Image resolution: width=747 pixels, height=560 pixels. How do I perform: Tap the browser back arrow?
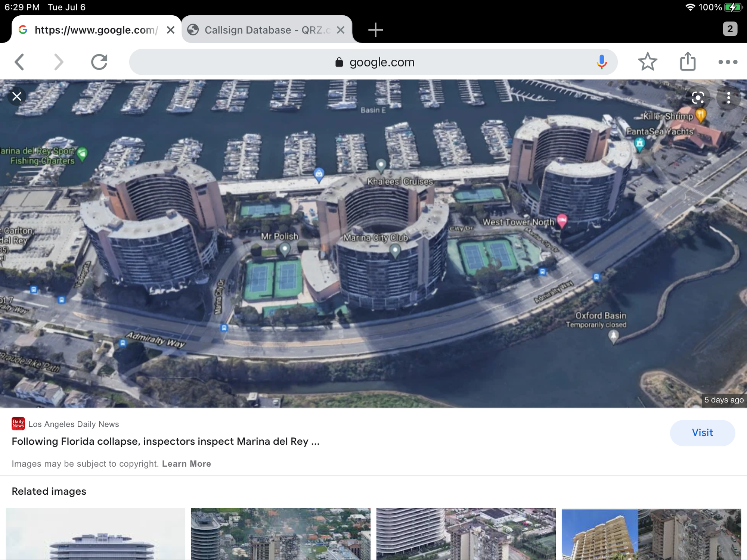[x=19, y=62]
